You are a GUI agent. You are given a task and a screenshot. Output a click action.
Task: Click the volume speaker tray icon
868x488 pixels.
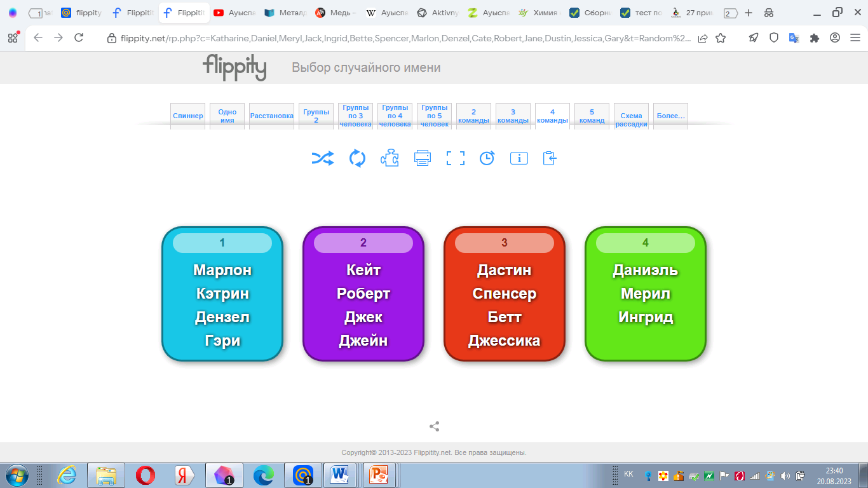(x=785, y=475)
